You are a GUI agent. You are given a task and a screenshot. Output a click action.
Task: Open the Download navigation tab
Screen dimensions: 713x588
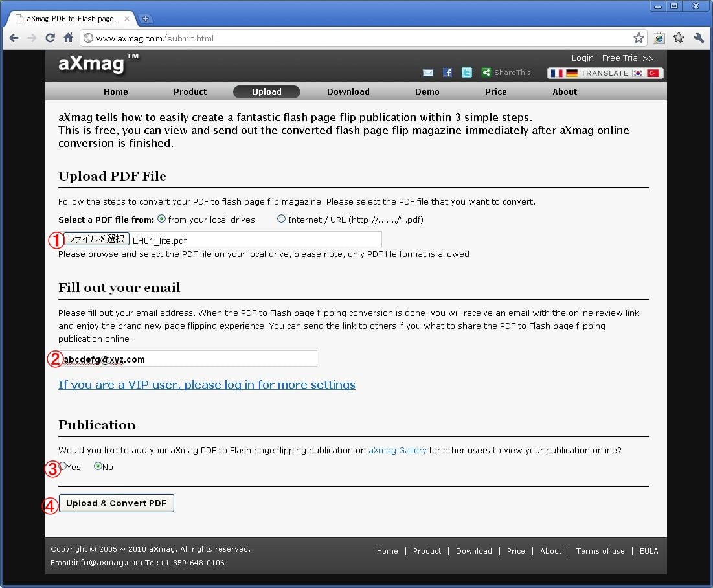[348, 92]
